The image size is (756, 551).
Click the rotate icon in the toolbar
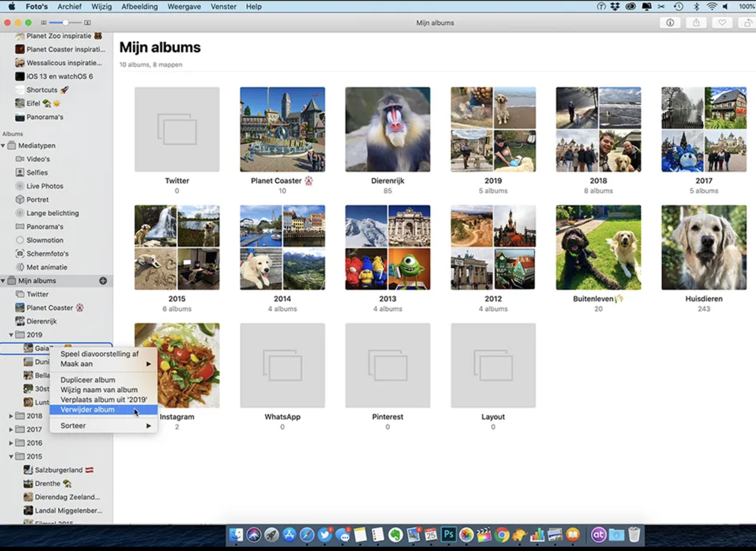tap(747, 23)
